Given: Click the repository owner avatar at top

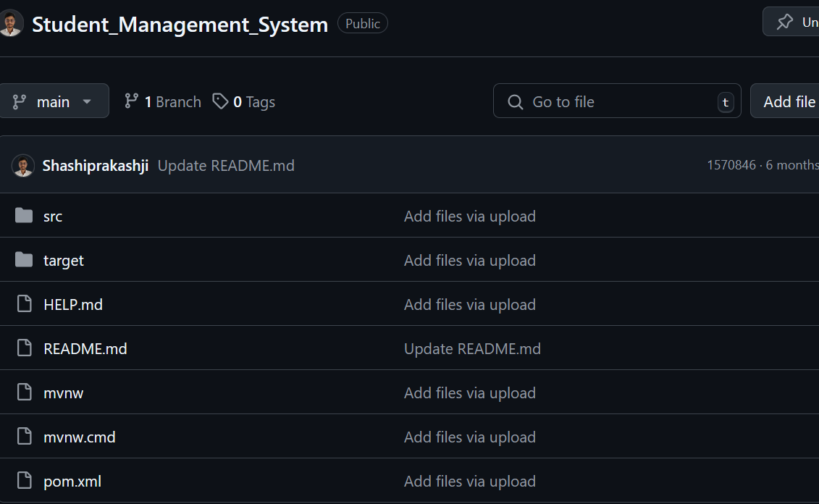Looking at the screenshot, I should 9,23.
